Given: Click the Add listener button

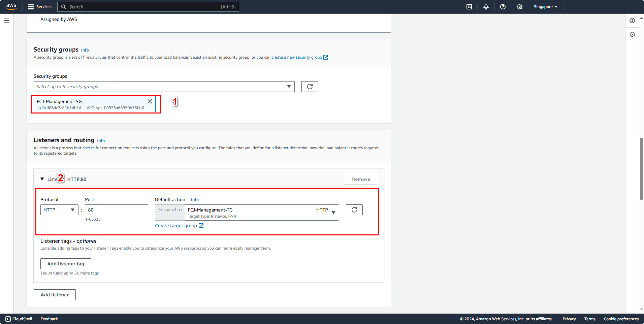Looking at the screenshot, I should [54, 294].
